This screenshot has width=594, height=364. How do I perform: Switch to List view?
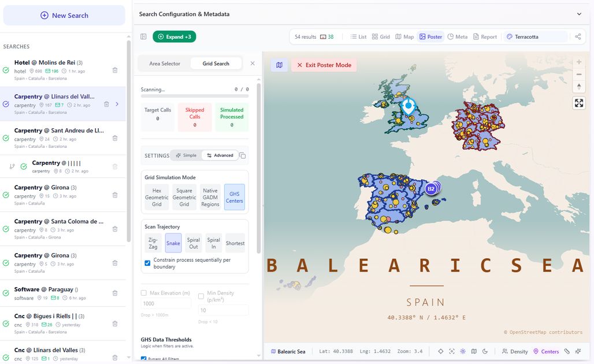point(358,37)
